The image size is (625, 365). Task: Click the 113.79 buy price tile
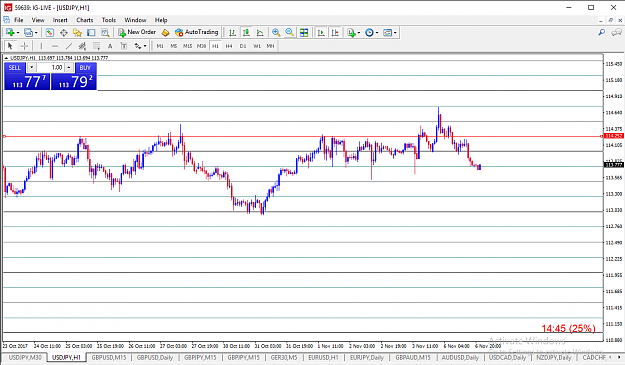(74, 82)
